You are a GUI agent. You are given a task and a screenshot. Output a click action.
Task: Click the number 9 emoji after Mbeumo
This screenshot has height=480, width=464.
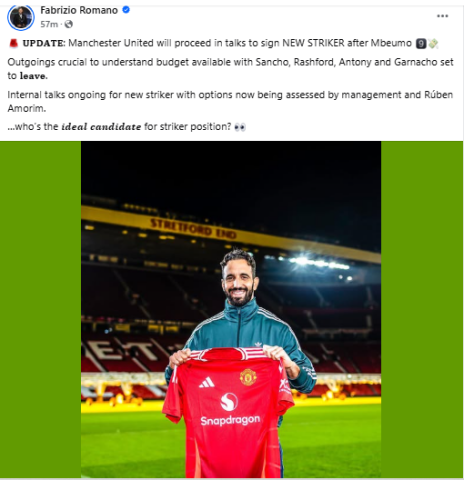tap(421, 44)
